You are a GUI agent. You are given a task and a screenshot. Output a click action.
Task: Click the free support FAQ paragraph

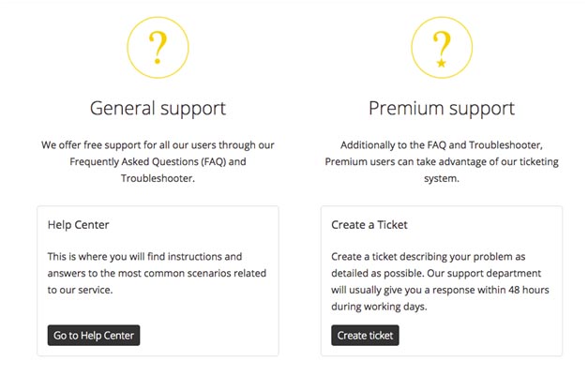pos(158,161)
